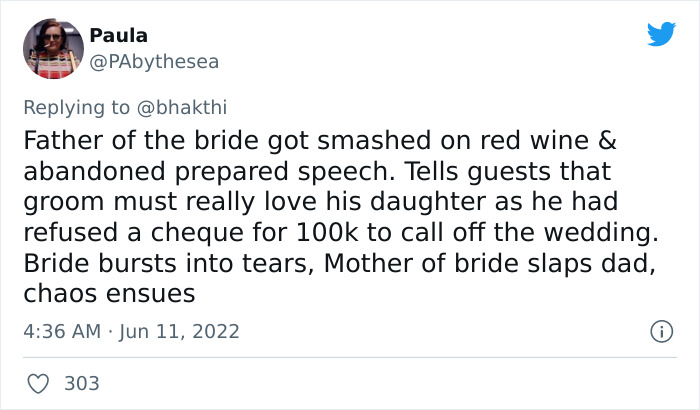The width and height of the screenshot is (700, 410).
Task: Click the display name Paula
Action: tap(118, 35)
